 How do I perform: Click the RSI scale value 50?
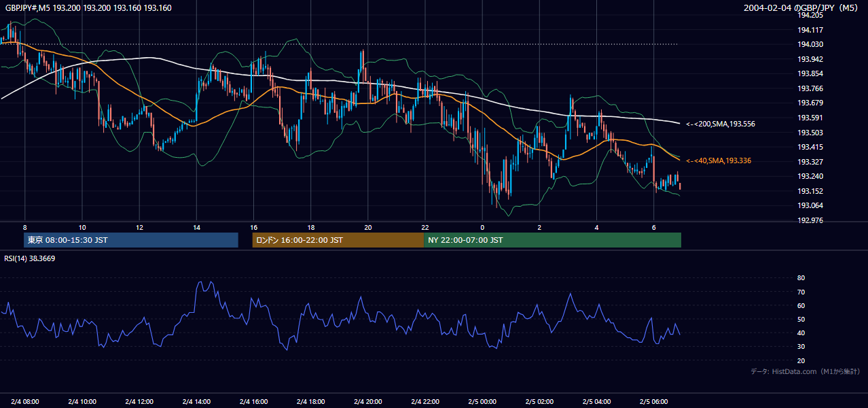801,319
